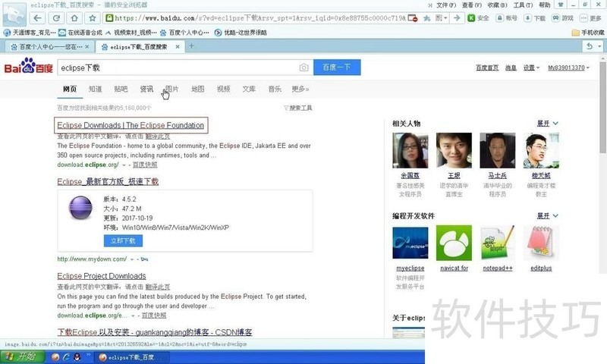Click the browser Back arrow button
607x364 pixels.
coord(37,18)
